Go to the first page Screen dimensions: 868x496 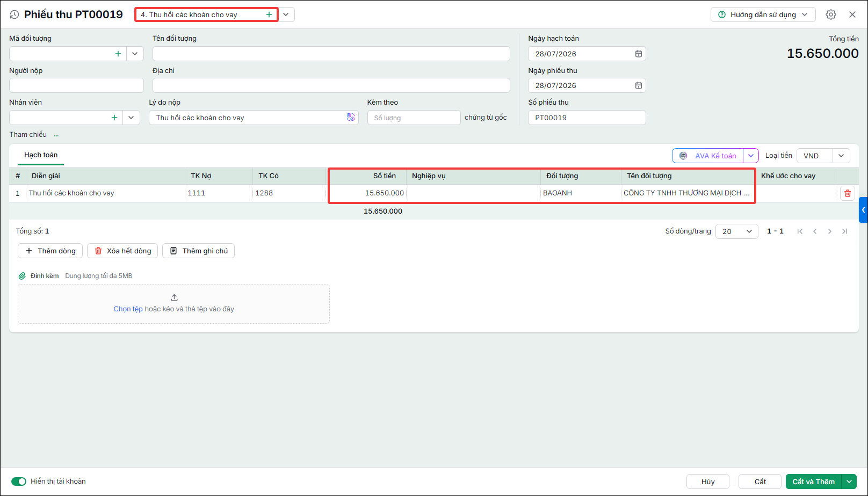click(x=800, y=231)
